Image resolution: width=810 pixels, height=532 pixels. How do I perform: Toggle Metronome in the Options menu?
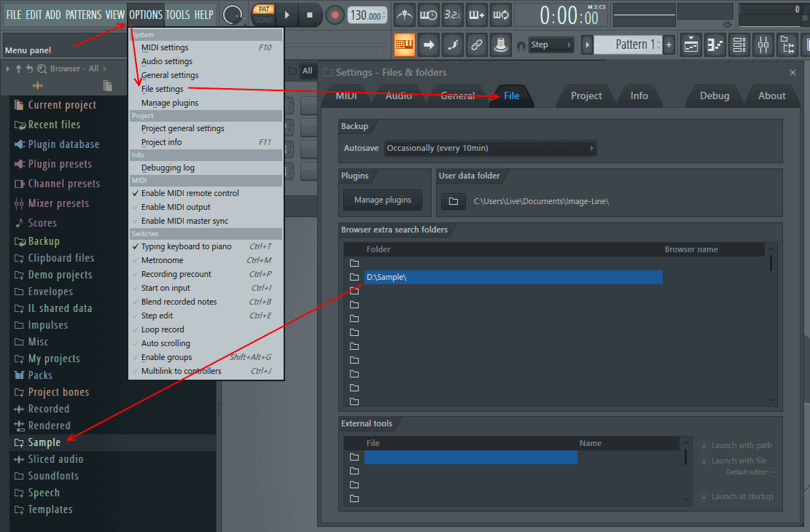[x=162, y=260]
